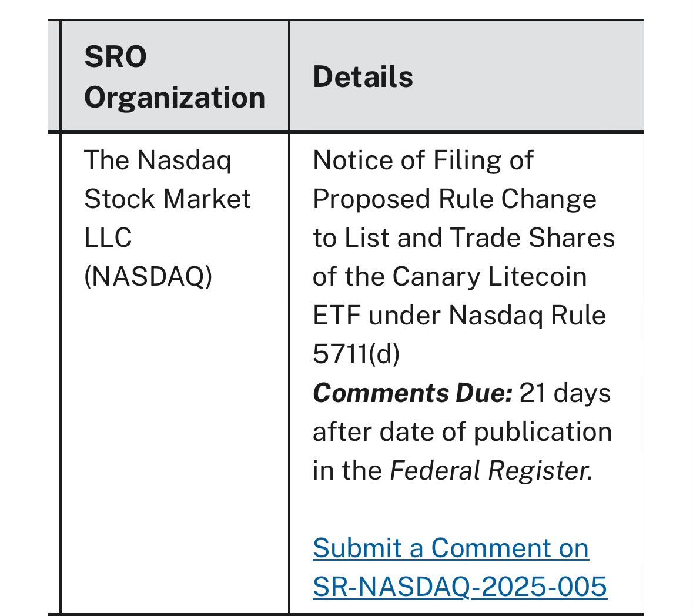Click the 'after date of publication' line
The image size is (693, 616).
[463, 432]
